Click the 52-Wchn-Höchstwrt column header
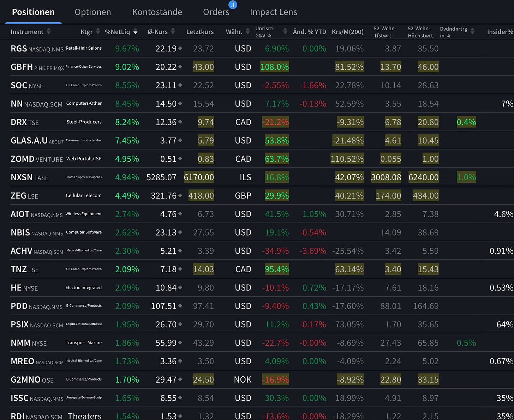Viewport: 514px width, 420px height. point(420,32)
